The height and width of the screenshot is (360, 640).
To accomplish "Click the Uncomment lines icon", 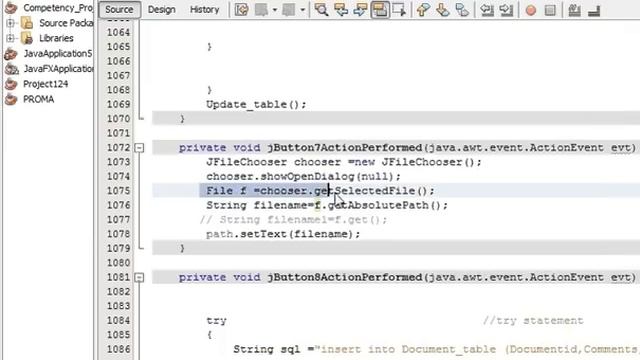I will click(594, 10).
